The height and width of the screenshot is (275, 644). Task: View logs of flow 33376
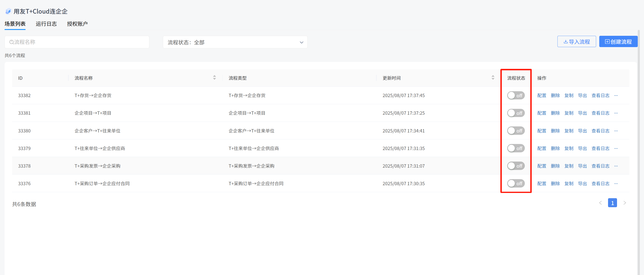pyautogui.click(x=601, y=184)
